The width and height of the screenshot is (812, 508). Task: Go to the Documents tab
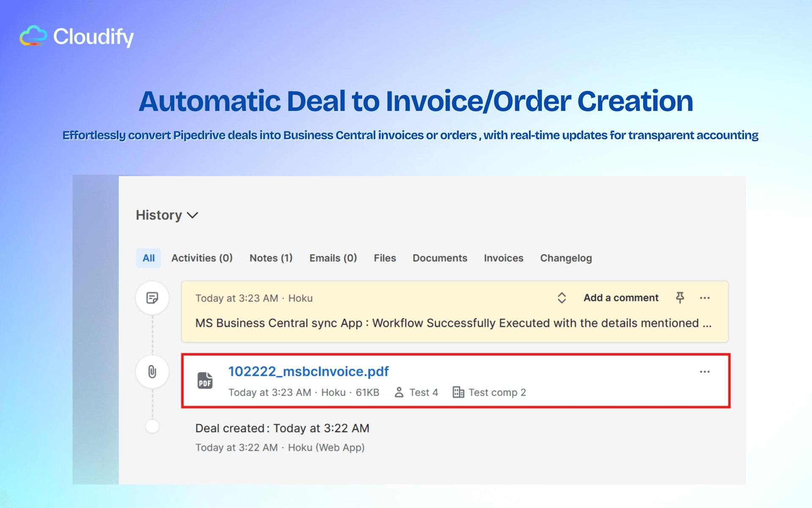pos(440,258)
